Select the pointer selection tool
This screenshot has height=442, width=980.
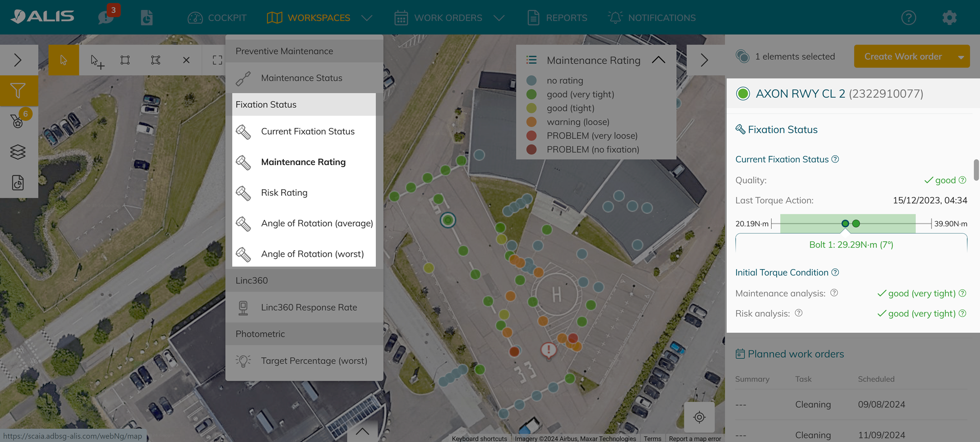pyautogui.click(x=63, y=60)
